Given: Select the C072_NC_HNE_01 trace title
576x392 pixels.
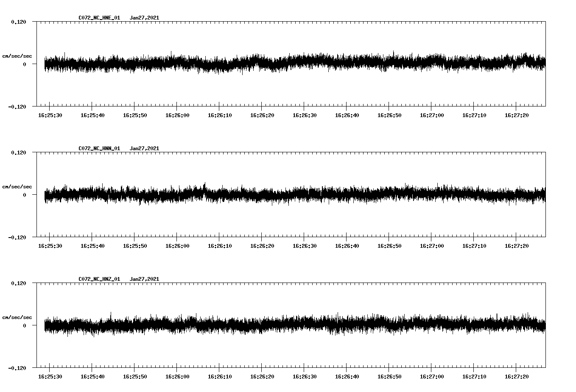Looking at the screenshot, I should click(x=98, y=17).
